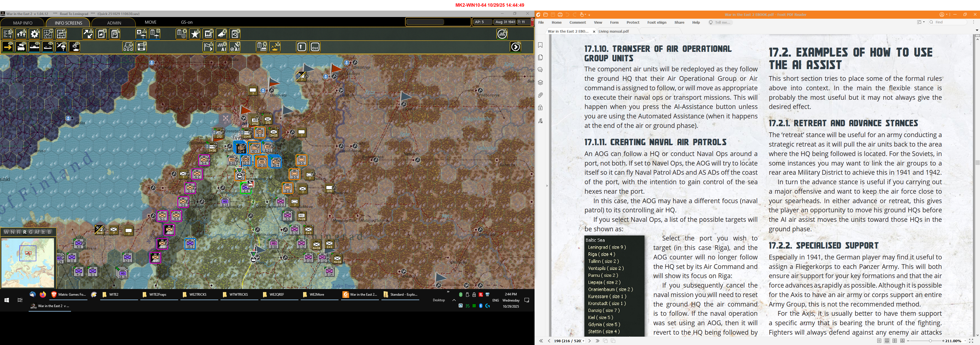Open the victory screen star icon
Screen dimensions: 980x345
click(195, 34)
